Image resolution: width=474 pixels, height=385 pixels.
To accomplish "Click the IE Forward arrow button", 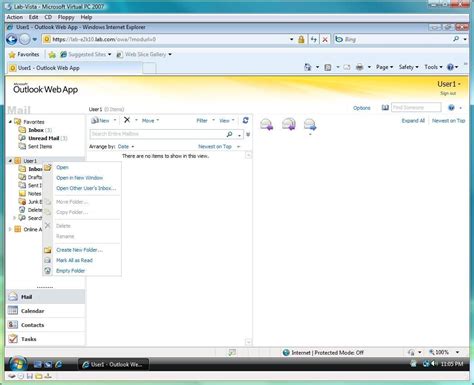I will click(25, 40).
